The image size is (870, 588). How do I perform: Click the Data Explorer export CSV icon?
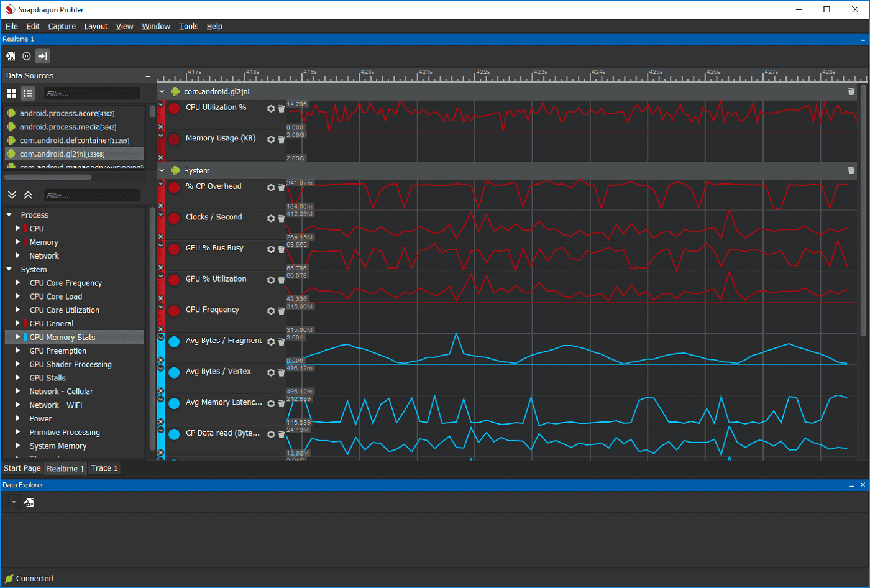(x=29, y=502)
